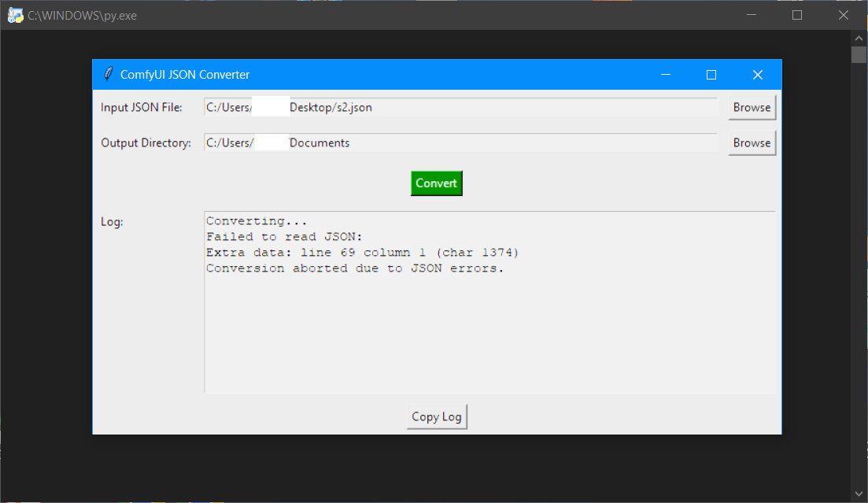This screenshot has height=503, width=868.
Task: Click the 'Extra data: line 69 column 1' log line
Action: (363, 253)
